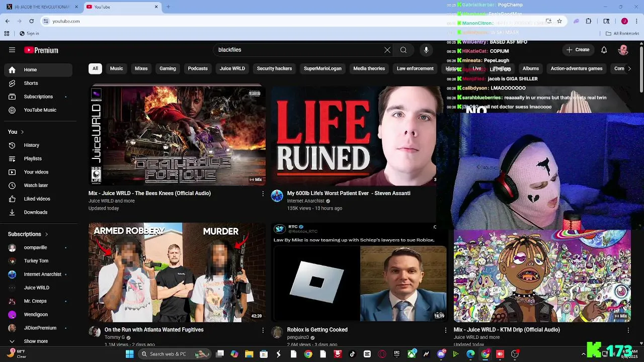Select the Juice WRLD filter chip

click(232, 68)
